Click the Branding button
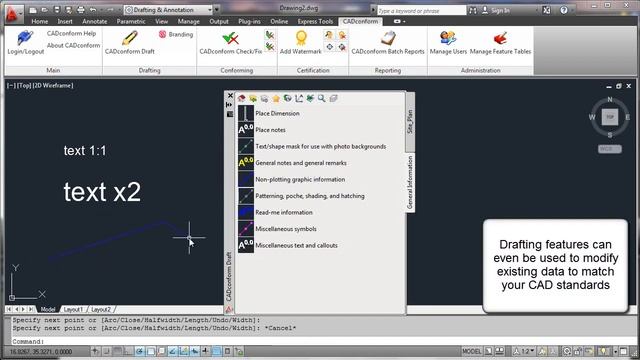The height and width of the screenshot is (360, 640). pos(176,34)
